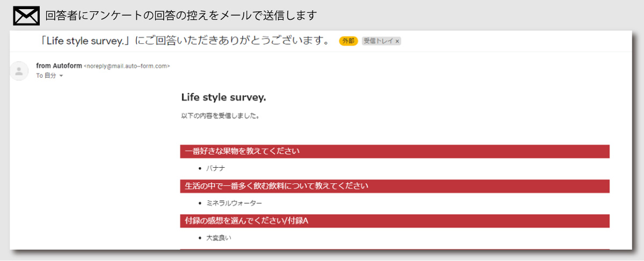Click the red 付録の感想を選んでください/付録A header
This screenshot has width=644, height=261.
(246, 221)
